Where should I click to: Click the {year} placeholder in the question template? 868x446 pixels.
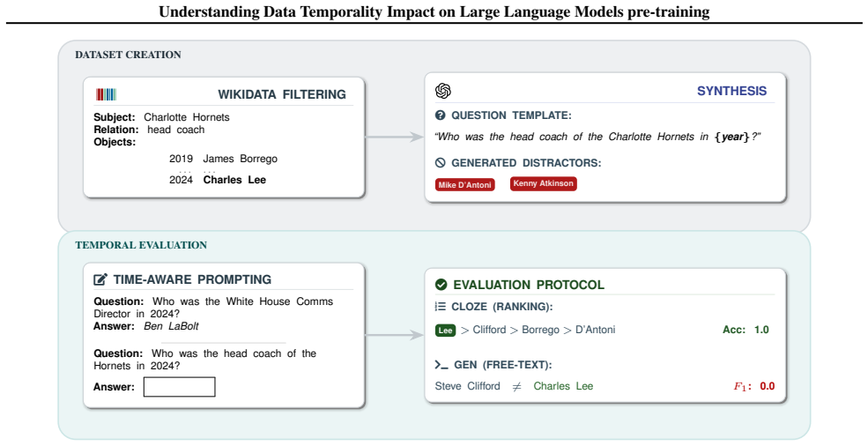(732, 137)
